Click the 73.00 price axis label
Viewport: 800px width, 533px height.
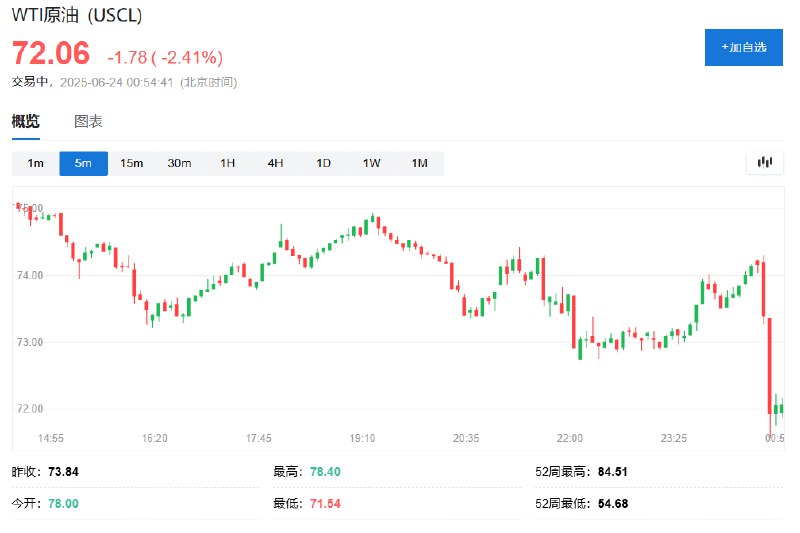(30, 342)
